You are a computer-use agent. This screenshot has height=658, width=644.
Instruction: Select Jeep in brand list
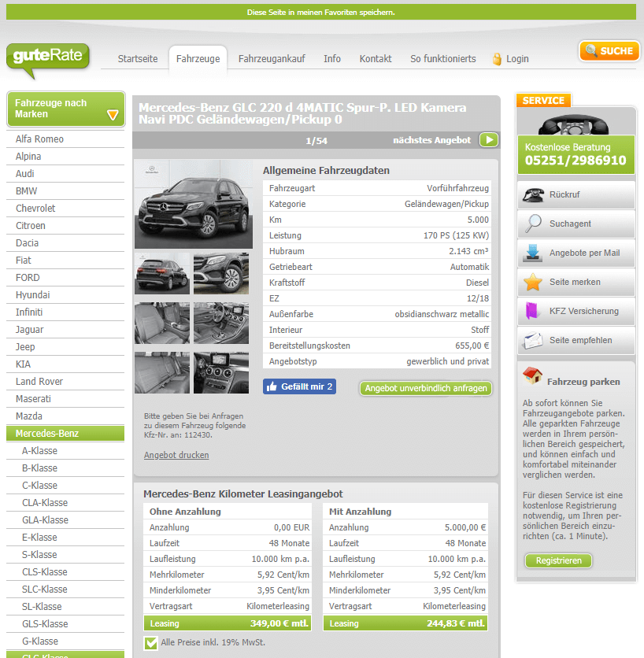click(65, 346)
